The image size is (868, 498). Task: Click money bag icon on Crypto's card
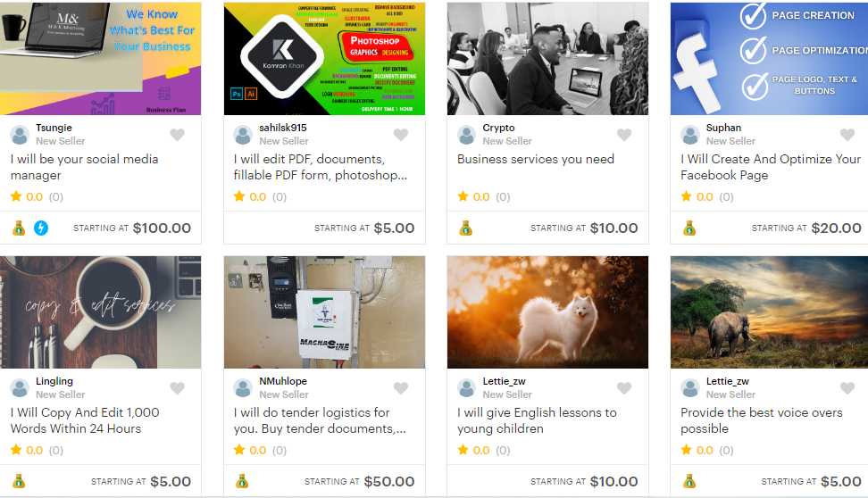coord(465,228)
